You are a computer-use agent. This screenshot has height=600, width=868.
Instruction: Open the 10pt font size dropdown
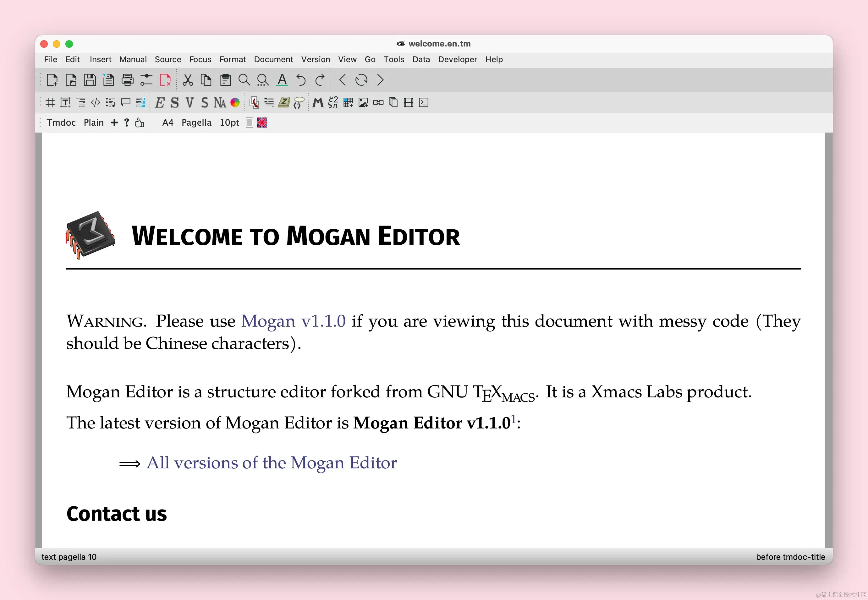tap(229, 123)
